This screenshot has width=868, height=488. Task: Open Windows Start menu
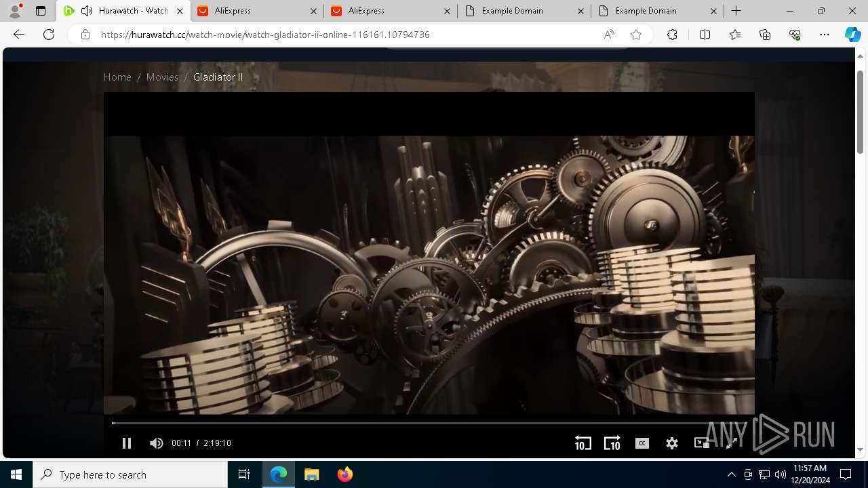(x=16, y=474)
